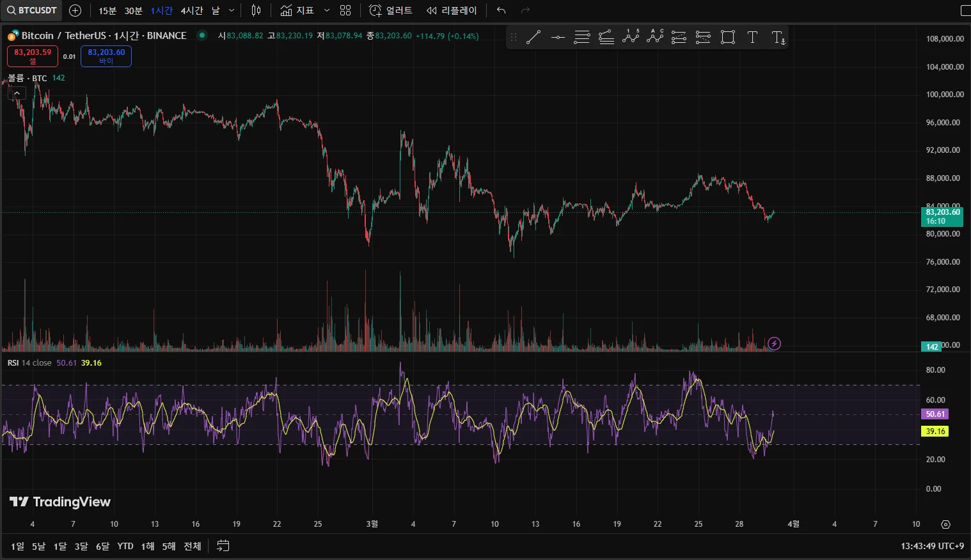This screenshot has height=560, width=971.
Task: Open the chart layout grid selector
Action: (x=345, y=10)
